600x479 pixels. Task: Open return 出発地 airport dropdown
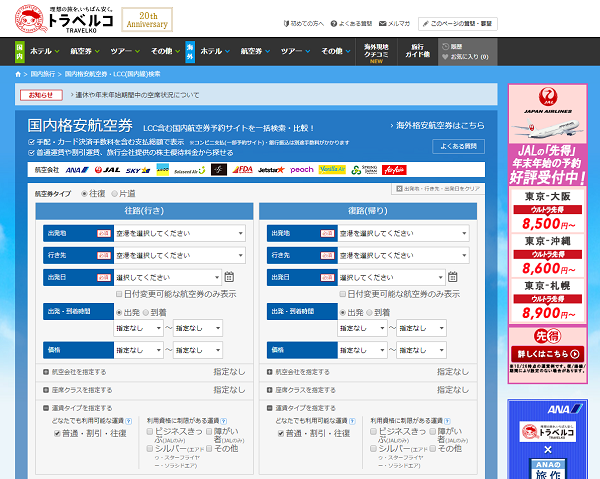coord(403,233)
